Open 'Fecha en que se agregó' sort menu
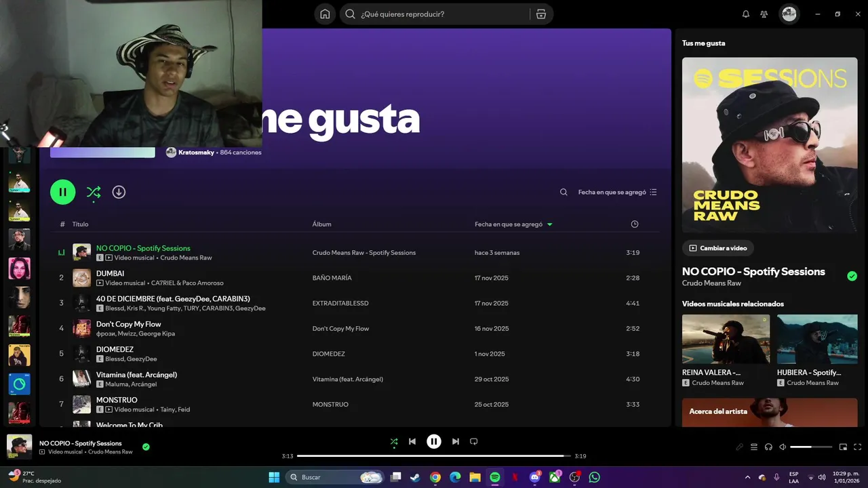This screenshot has height=488, width=868. pos(617,192)
